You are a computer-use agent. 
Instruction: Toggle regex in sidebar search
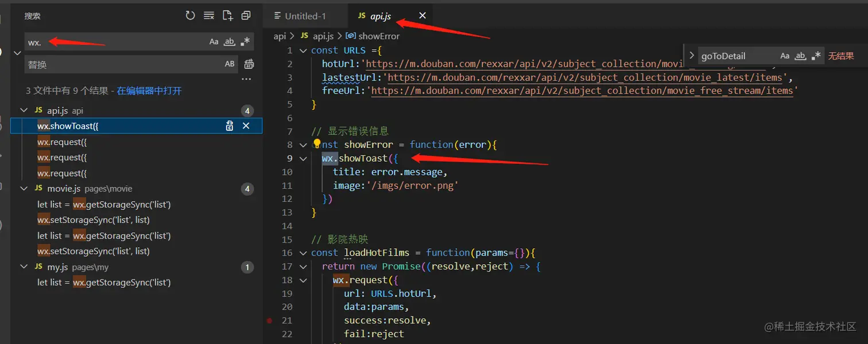[245, 41]
